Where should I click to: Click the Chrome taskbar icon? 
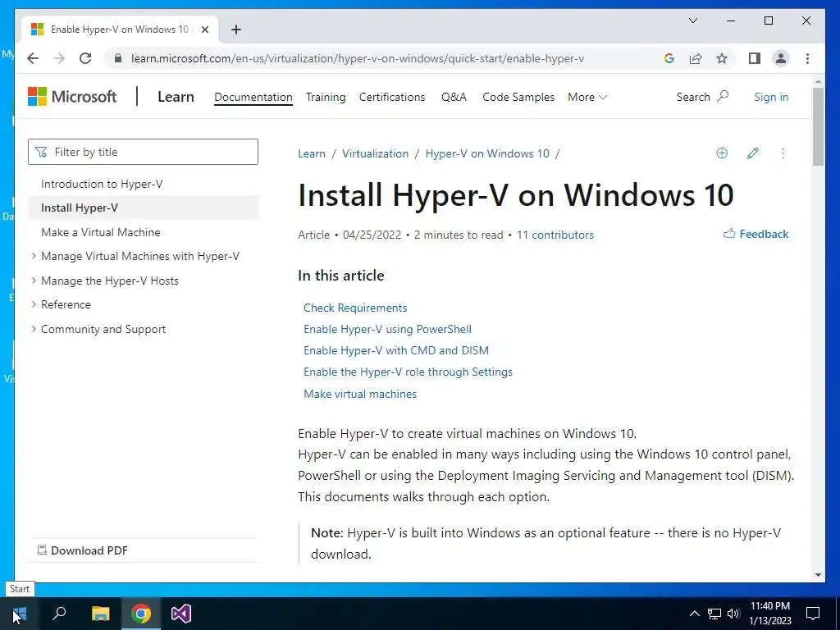pos(141,614)
